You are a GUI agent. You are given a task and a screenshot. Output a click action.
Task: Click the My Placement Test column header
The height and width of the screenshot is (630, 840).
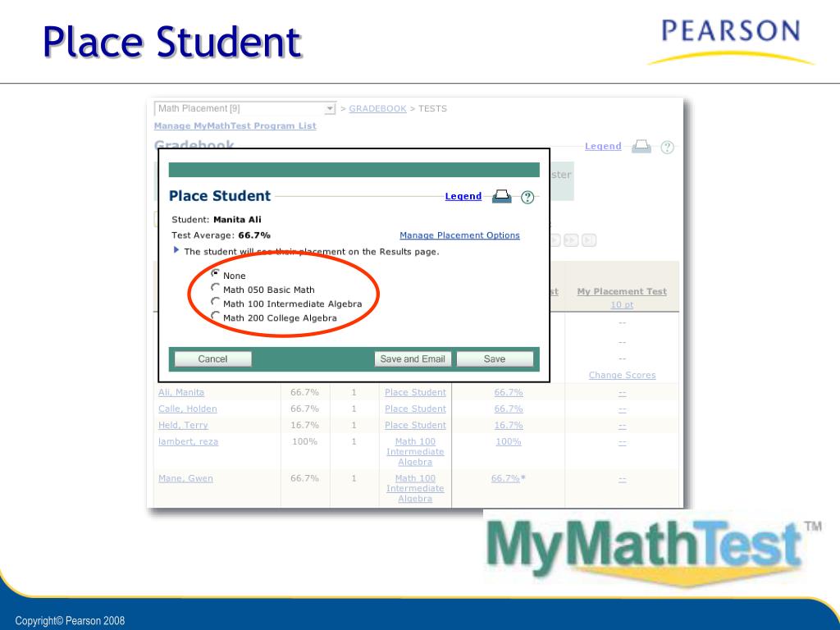pyautogui.click(x=622, y=291)
